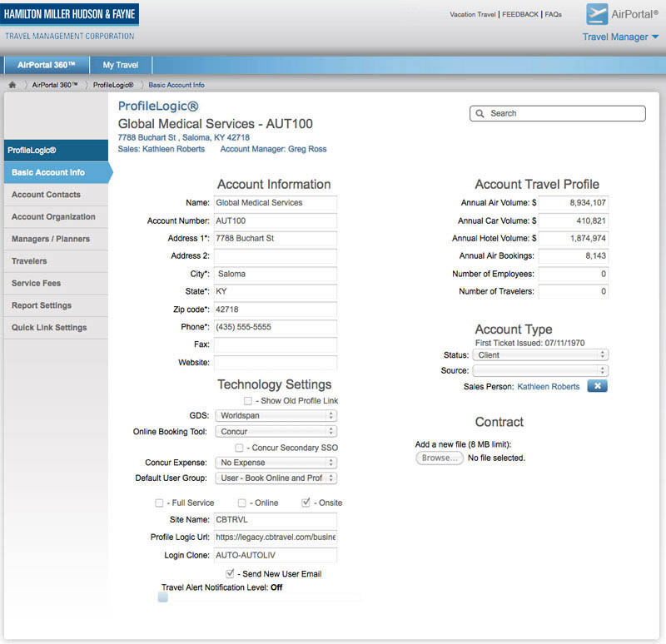
Task: Check the Online checkbox
Action: [x=242, y=503]
